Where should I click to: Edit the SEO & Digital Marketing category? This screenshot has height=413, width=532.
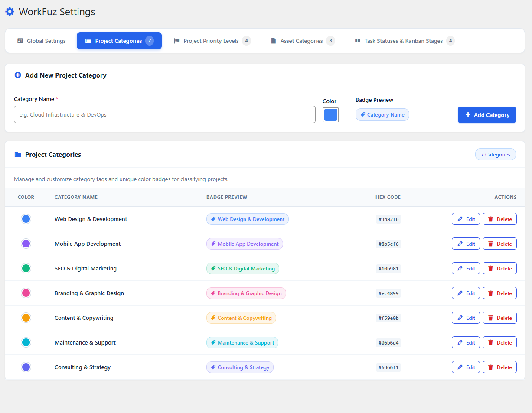466,268
